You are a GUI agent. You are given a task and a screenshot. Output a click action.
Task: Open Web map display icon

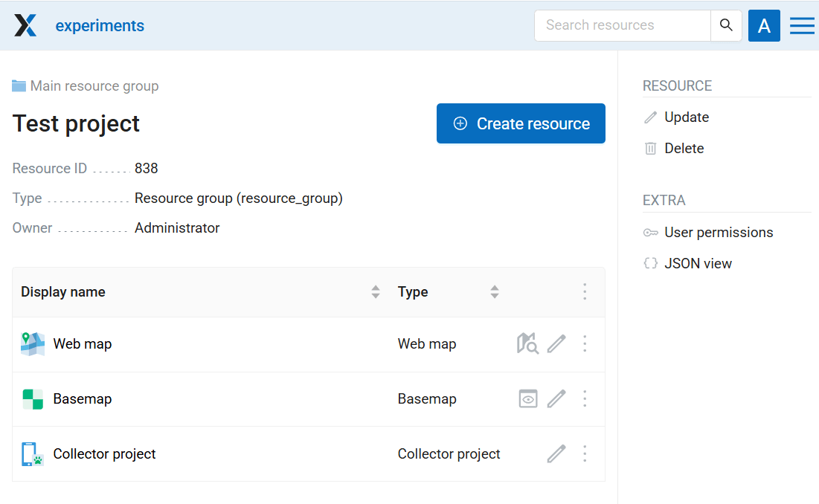527,343
